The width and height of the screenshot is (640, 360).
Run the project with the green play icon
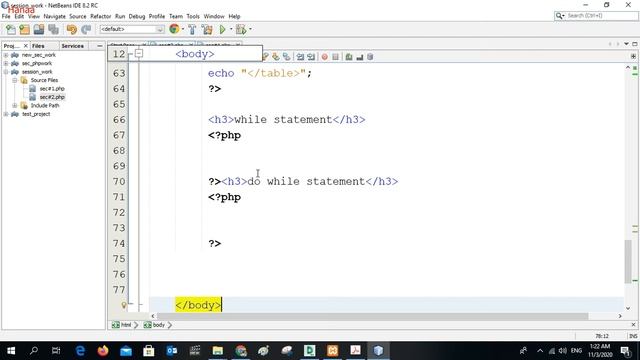222,29
